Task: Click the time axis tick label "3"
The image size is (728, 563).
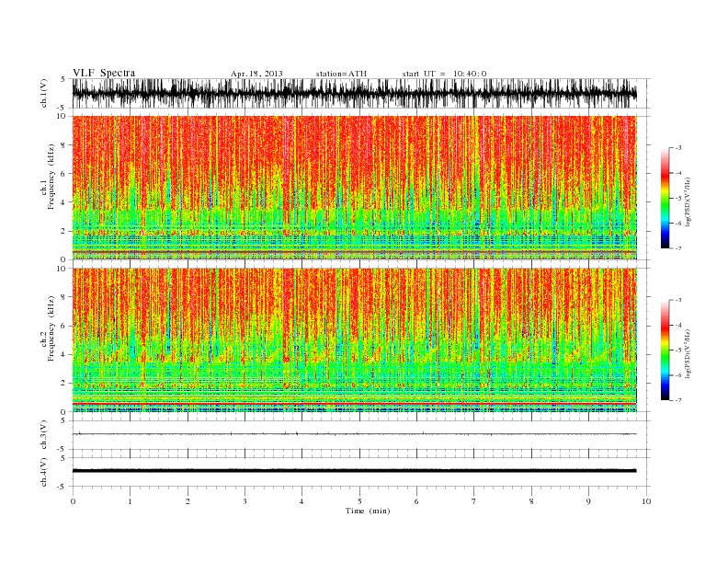Action: [245, 501]
